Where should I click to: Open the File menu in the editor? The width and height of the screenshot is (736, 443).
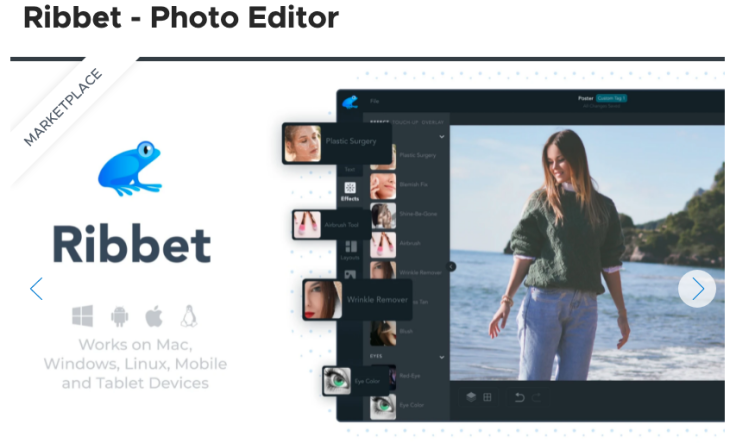point(374,101)
